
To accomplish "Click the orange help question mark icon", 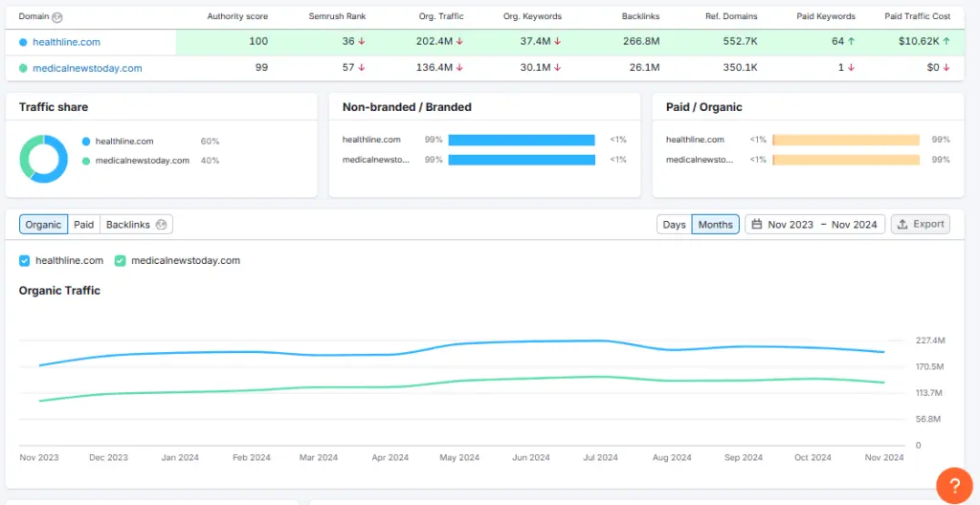I will 953,485.
